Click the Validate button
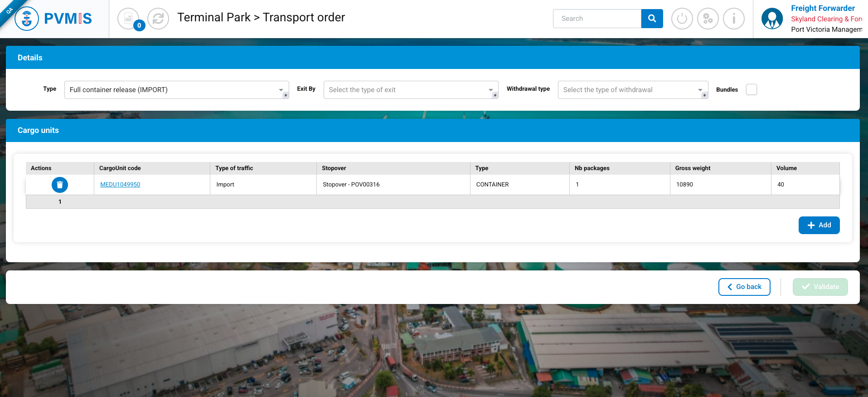This screenshot has height=397, width=868. point(820,287)
